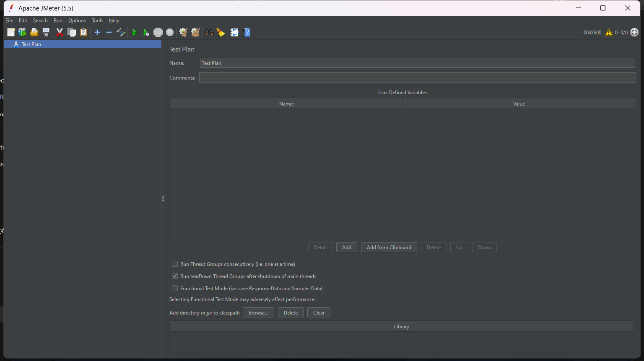Click the Paste clipboard icon
The height and width of the screenshot is (361, 644).
coord(83,32)
